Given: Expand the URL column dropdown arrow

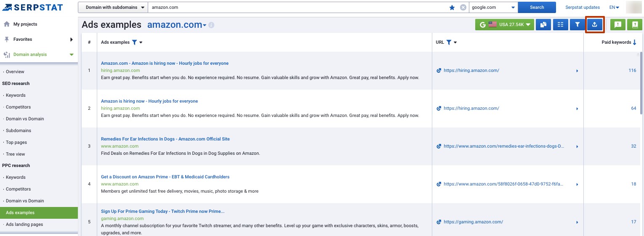Looking at the screenshot, I should click(x=455, y=42).
